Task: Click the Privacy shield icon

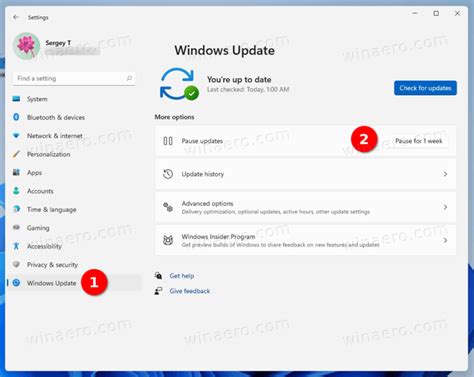Action: pos(16,264)
